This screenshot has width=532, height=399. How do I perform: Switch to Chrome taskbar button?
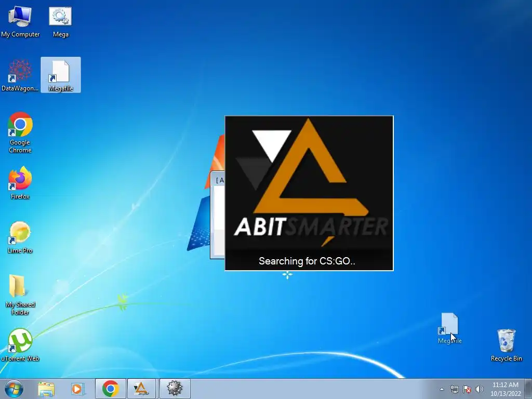tap(111, 389)
